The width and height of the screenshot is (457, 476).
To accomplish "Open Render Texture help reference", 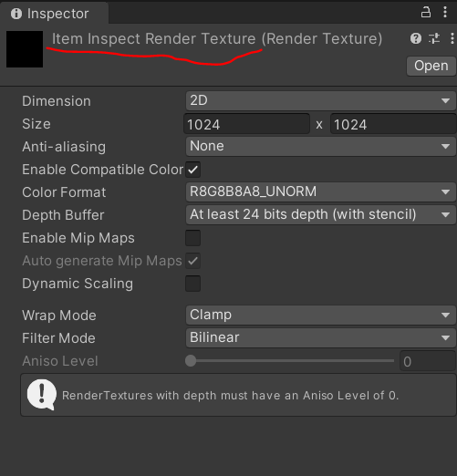I will tap(416, 38).
